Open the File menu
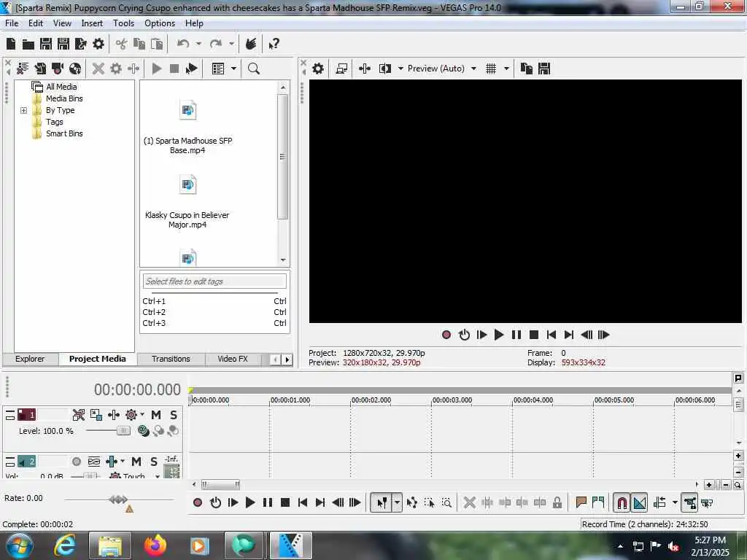The height and width of the screenshot is (560, 747). [x=12, y=23]
